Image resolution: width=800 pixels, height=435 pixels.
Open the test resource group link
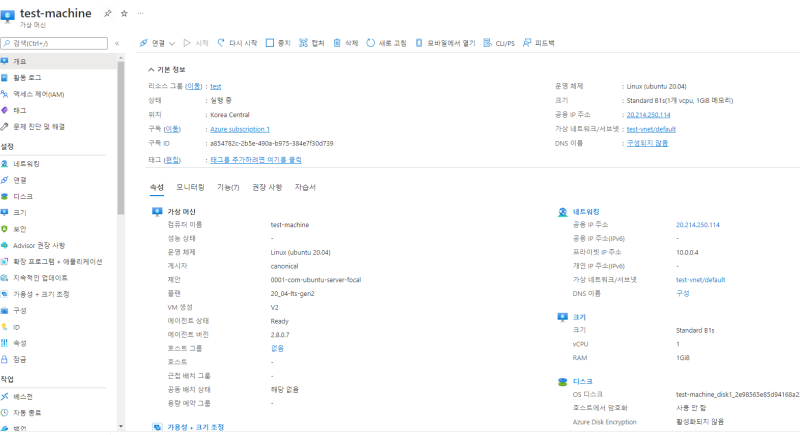pyautogui.click(x=215, y=86)
